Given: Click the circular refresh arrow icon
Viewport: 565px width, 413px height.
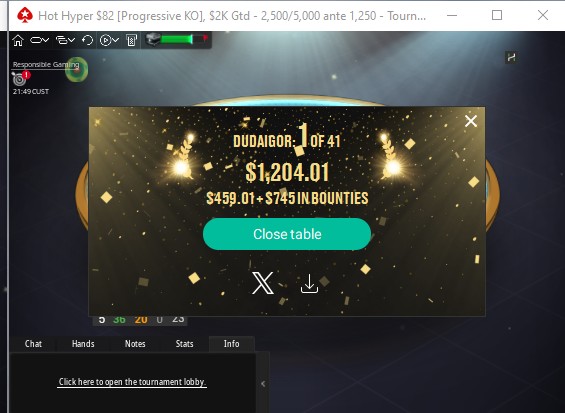Looking at the screenshot, I should 87,40.
